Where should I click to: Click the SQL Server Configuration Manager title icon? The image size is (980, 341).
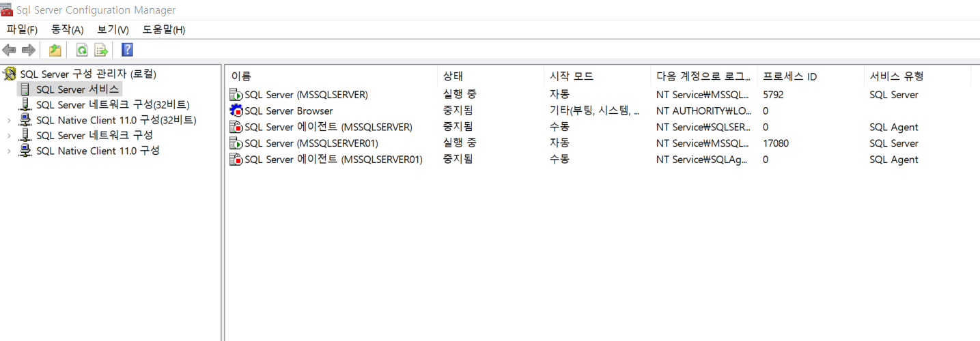pos(7,10)
